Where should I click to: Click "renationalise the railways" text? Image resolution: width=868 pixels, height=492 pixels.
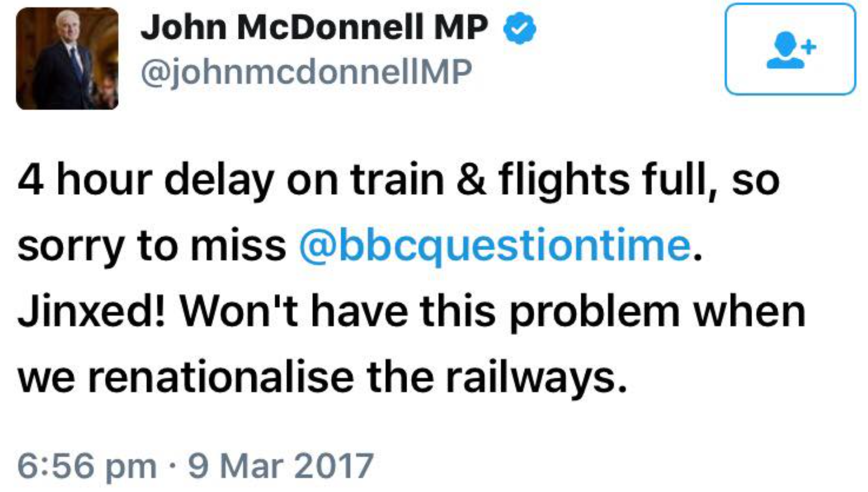(356, 377)
